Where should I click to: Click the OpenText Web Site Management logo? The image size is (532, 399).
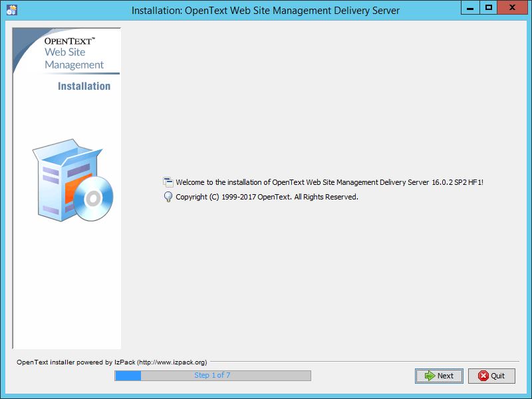pos(74,53)
